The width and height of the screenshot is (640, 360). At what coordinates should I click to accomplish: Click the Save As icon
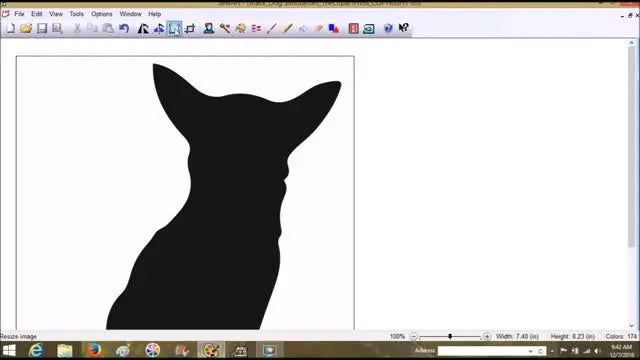[57, 28]
